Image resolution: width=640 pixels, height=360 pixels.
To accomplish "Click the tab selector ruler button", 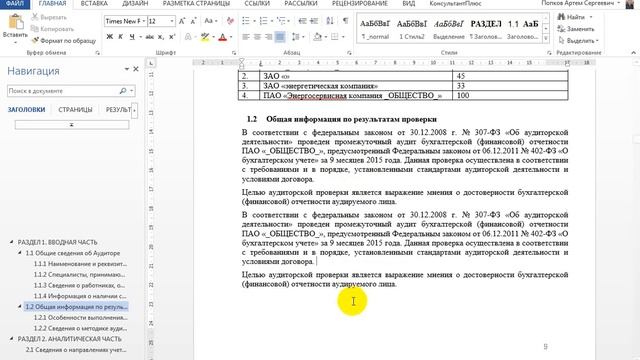I will tap(151, 63).
